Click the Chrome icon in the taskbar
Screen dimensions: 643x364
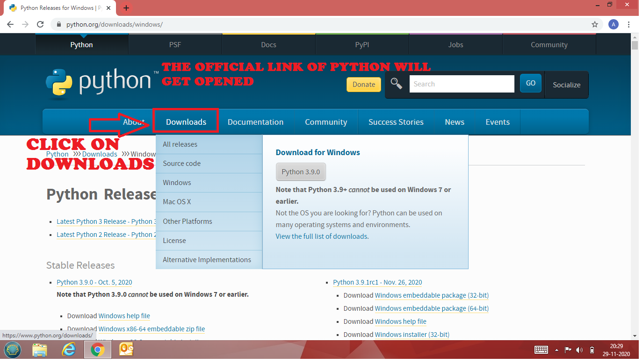pyautogui.click(x=97, y=350)
